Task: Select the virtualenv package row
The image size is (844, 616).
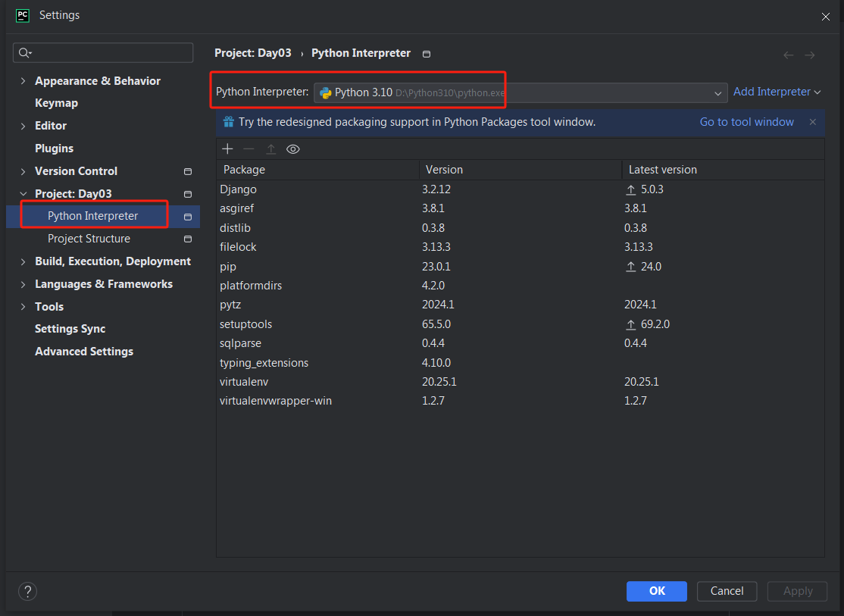Action: tap(520, 382)
